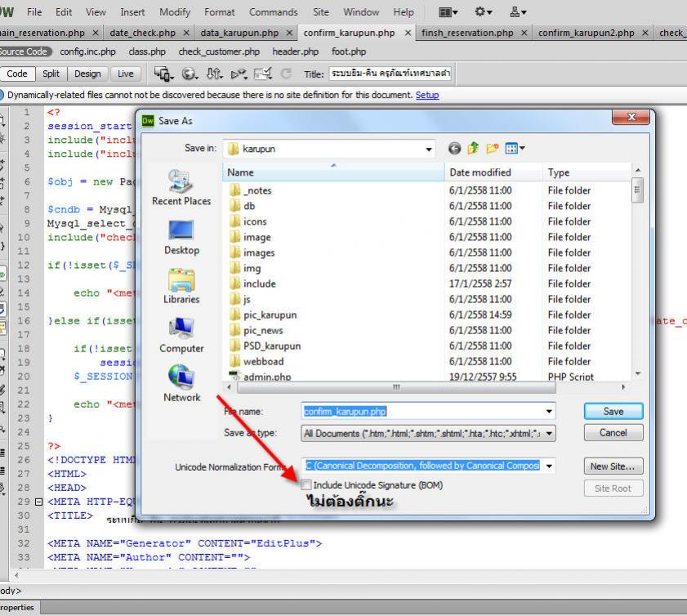The height and width of the screenshot is (616, 687).
Task: Open the File management arrows icon
Action: coord(214,74)
